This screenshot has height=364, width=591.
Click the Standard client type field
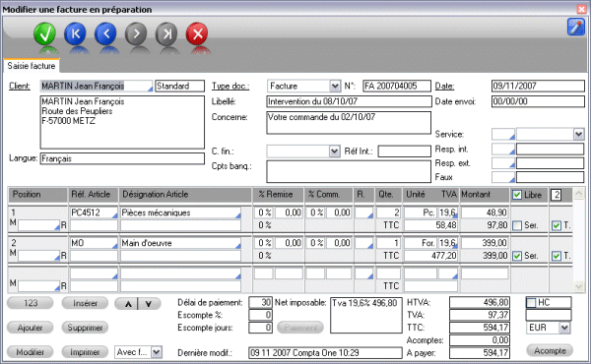tap(180, 86)
